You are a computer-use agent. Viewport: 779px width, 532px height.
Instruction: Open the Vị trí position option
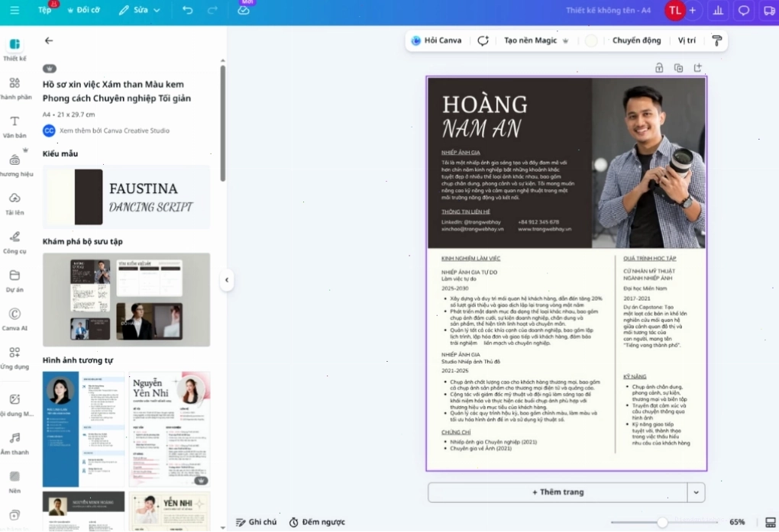click(x=687, y=40)
